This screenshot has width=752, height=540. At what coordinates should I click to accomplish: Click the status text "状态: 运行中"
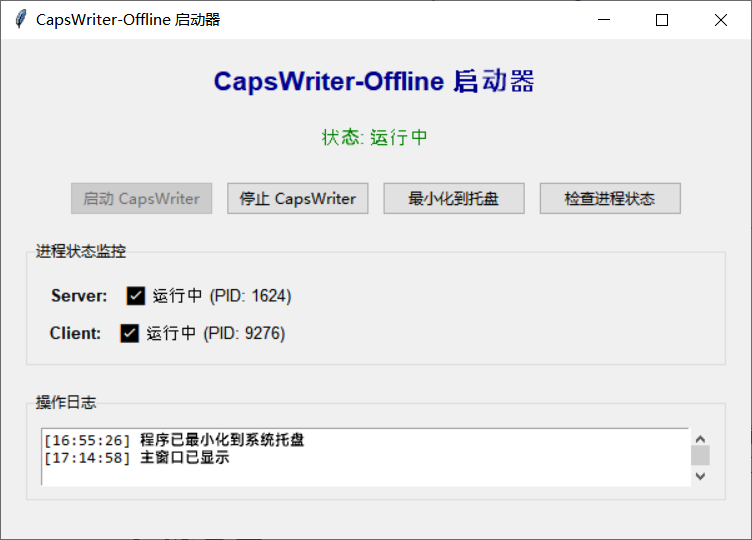point(375,137)
